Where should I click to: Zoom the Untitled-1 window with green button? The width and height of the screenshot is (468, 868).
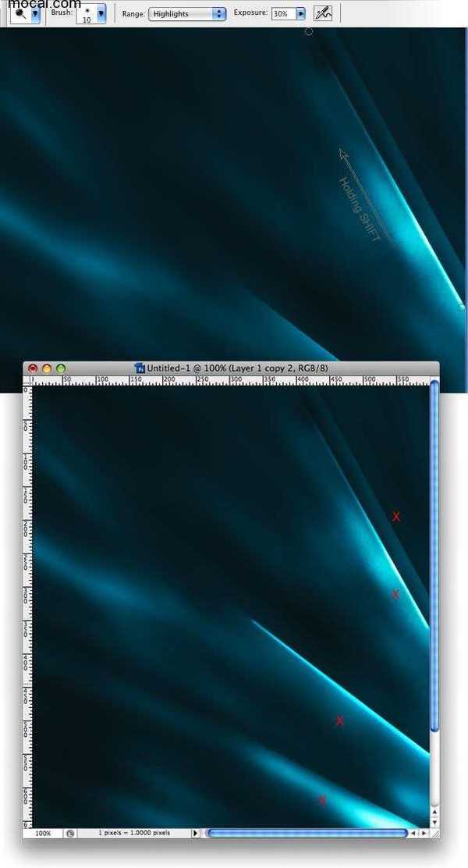point(61,368)
